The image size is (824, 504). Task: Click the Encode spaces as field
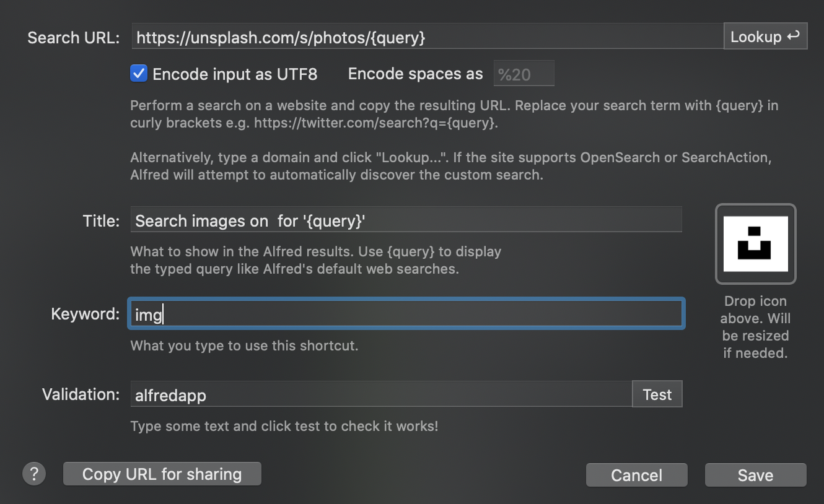[x=524, y=74]
